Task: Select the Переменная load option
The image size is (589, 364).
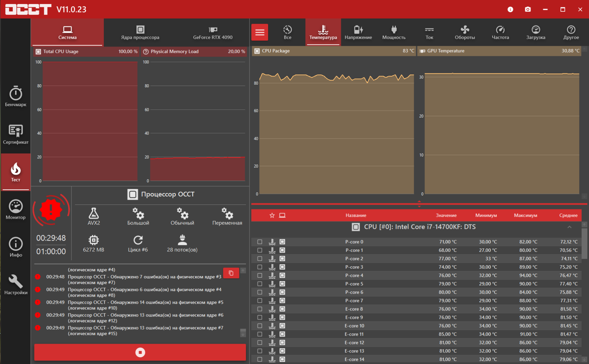Action: [227, 216]
